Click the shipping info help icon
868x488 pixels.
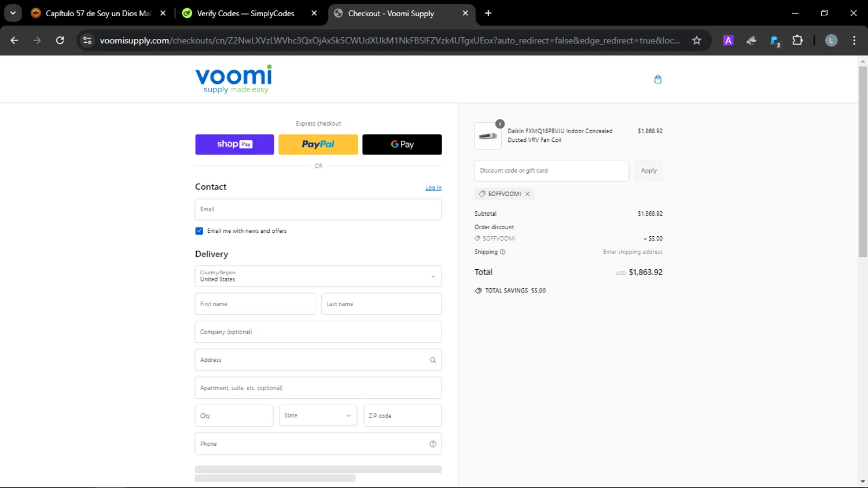coord(502,252)
